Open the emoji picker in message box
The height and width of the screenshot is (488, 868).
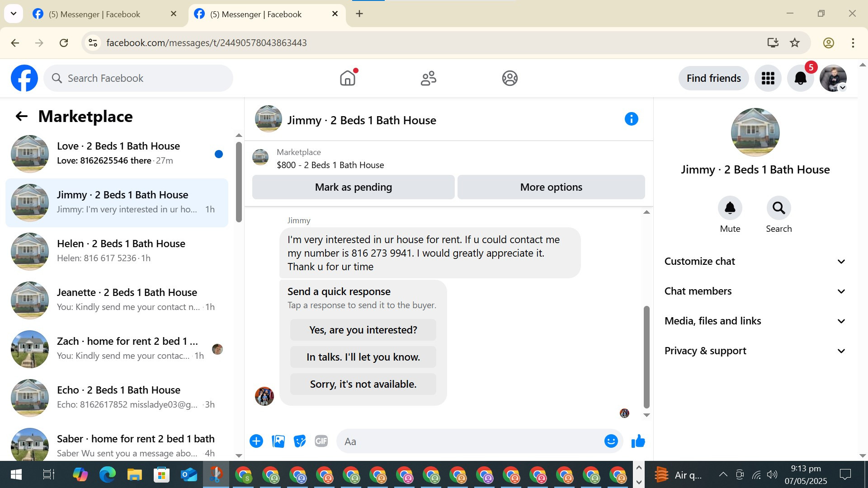(611, 441)
